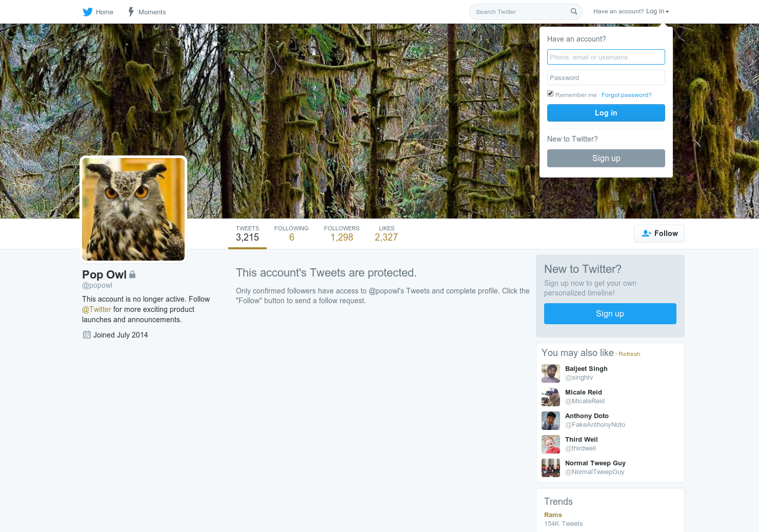Screen dimensions: 759x532
Task: Click the blue Log in button
Action: click(x=606, y=113)
